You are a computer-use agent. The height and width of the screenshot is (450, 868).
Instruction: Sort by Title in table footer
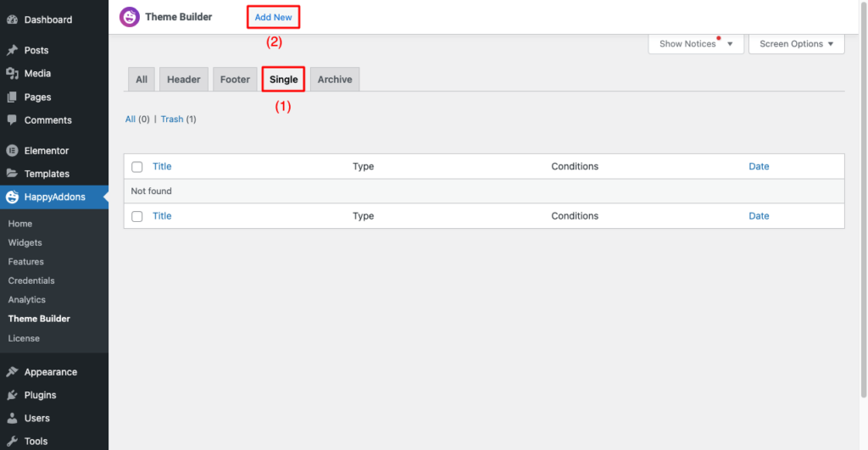point(162,216)
